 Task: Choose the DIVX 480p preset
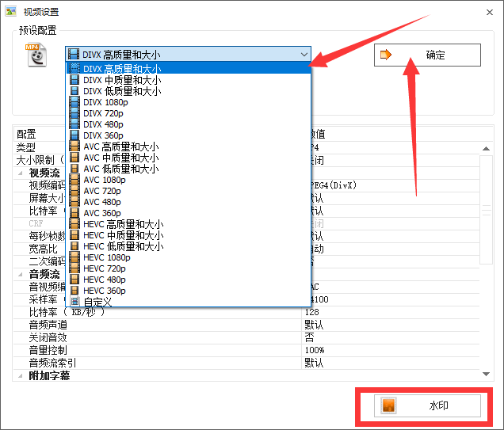pos(189,124)
